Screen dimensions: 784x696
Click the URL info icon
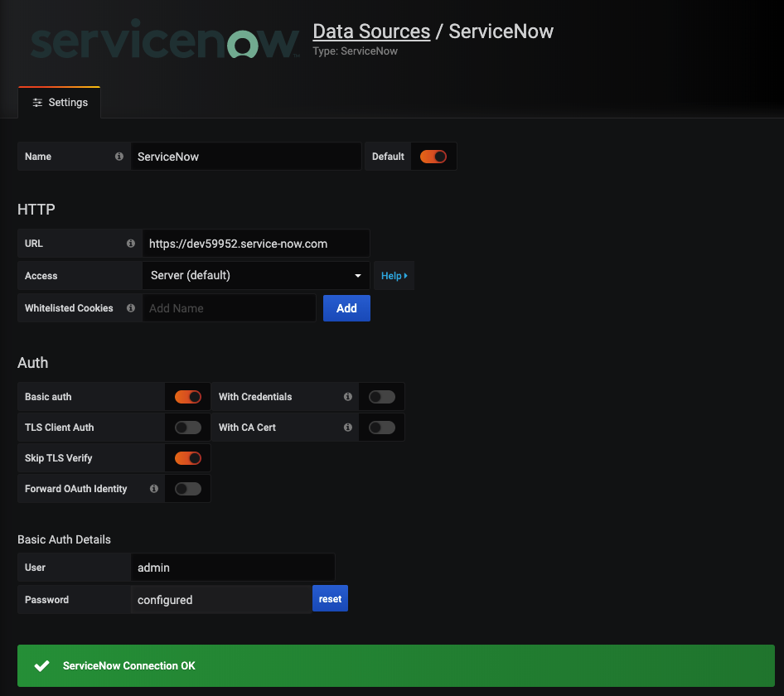130,244
